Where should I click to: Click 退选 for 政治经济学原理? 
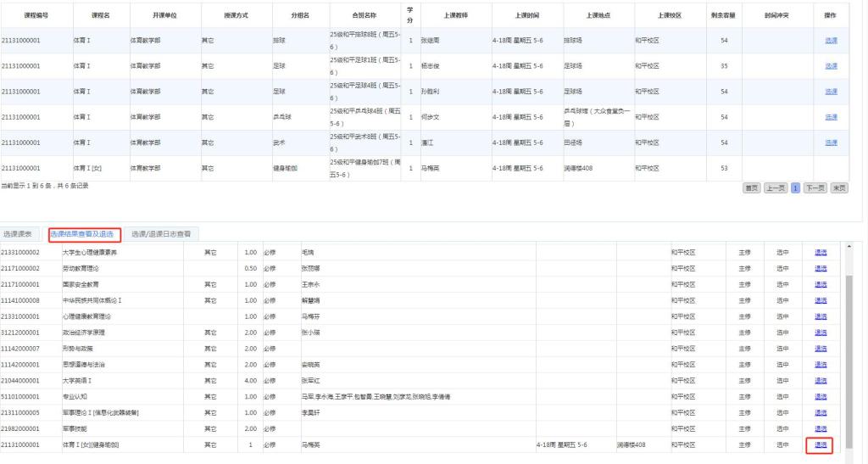(x=821, y=332)
